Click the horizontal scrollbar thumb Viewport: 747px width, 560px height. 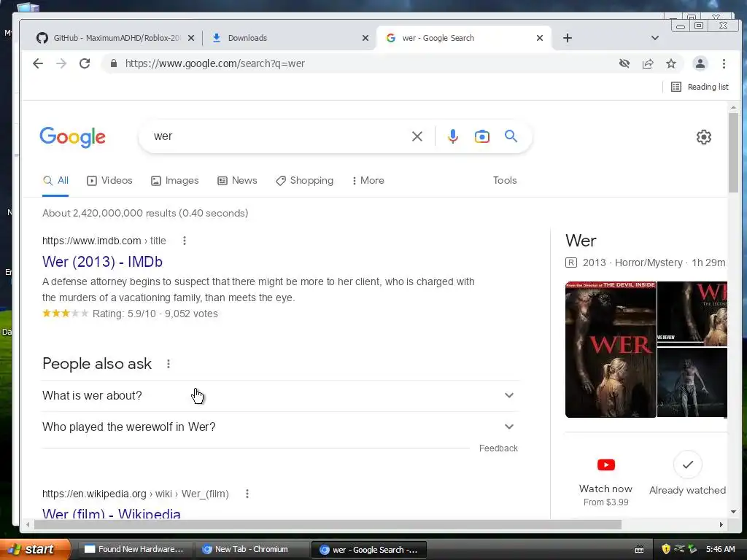point(328,525)
